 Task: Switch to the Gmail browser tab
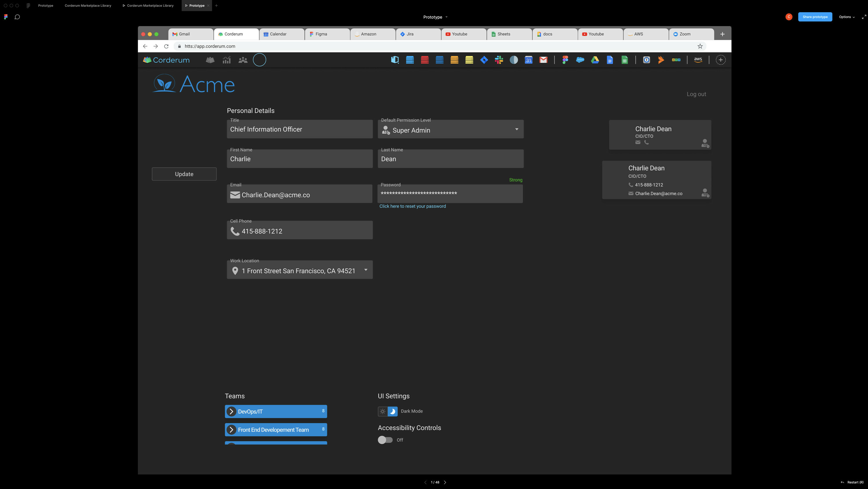click(x=190, y=34)
